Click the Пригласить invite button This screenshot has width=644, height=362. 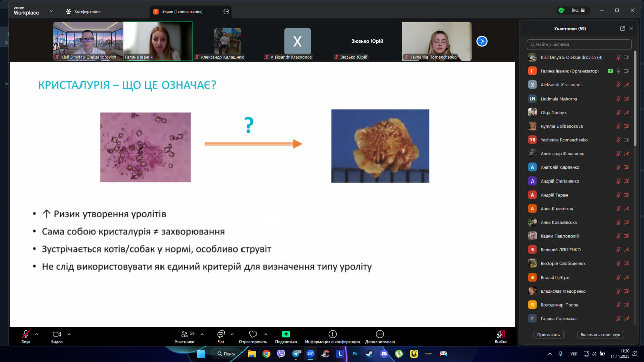549,334
